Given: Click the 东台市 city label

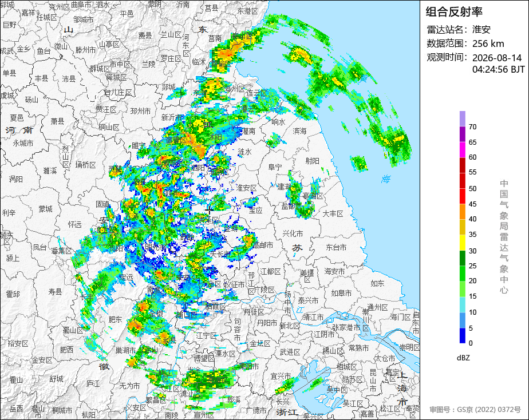Looking at the screenshot, I should [x=336, y=247].
